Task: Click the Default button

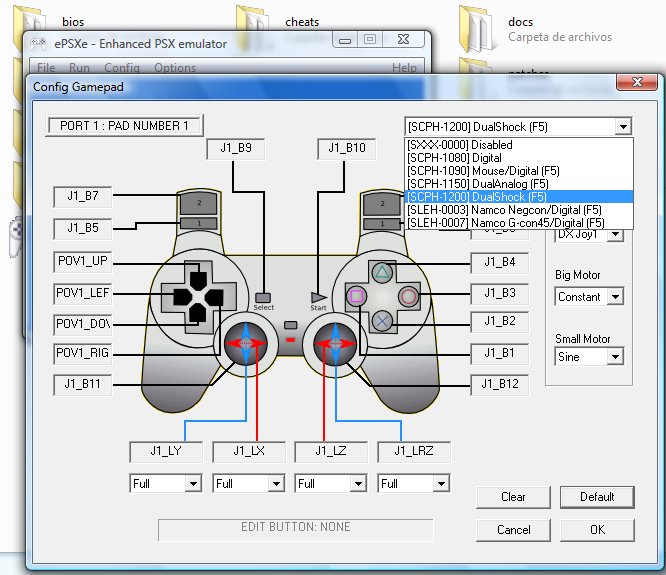Action: pos(597,497)
